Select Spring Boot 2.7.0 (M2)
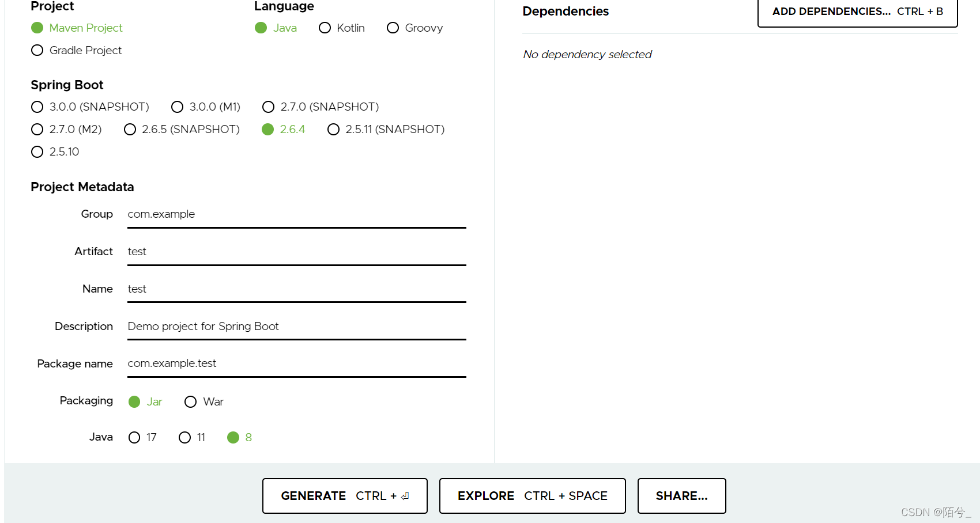 [x=66, y=129]
